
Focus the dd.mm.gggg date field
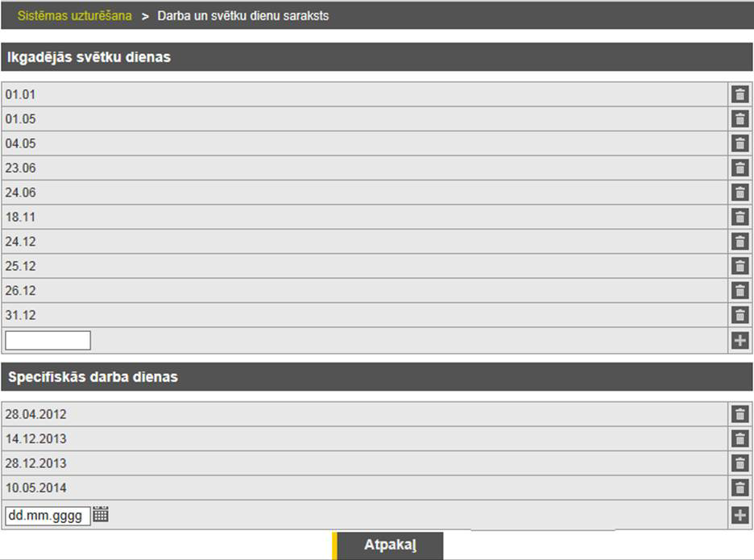click(48, 516)
